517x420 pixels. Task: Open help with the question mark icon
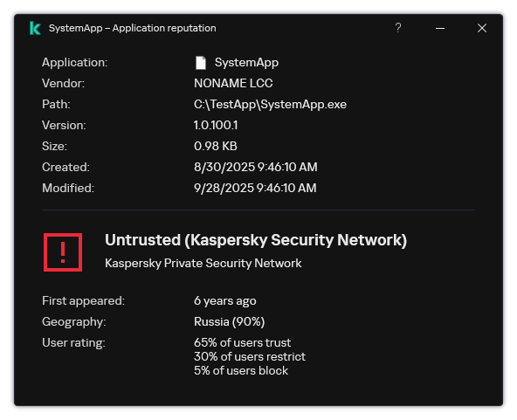click(x=398, y=28)
